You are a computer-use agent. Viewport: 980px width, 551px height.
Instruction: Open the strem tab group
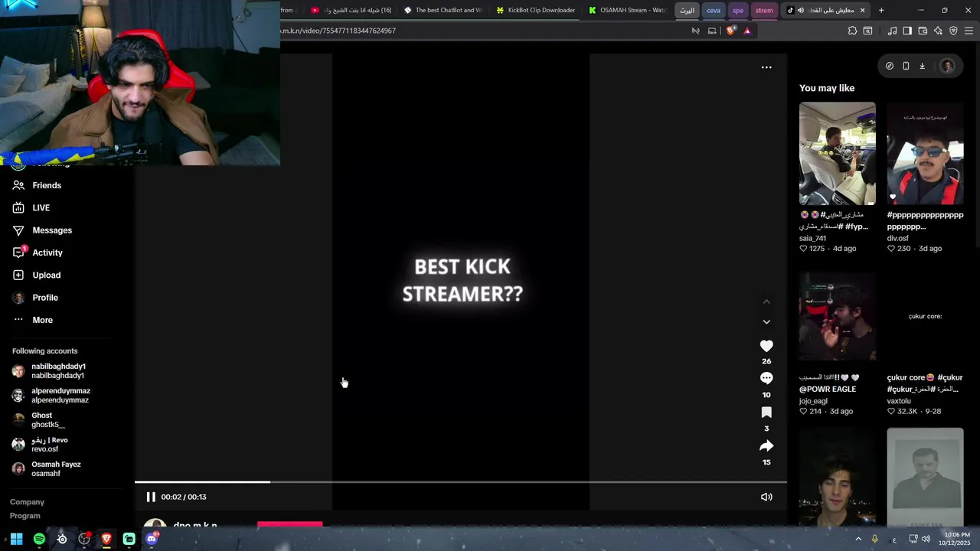764,10
